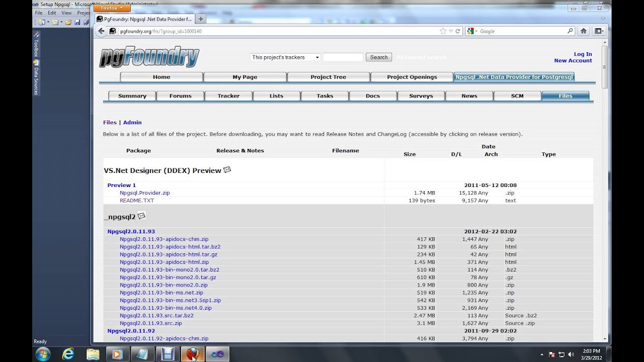
Task: Click the pgFoundry site identity icon in address bar
Action: [113, 31]
